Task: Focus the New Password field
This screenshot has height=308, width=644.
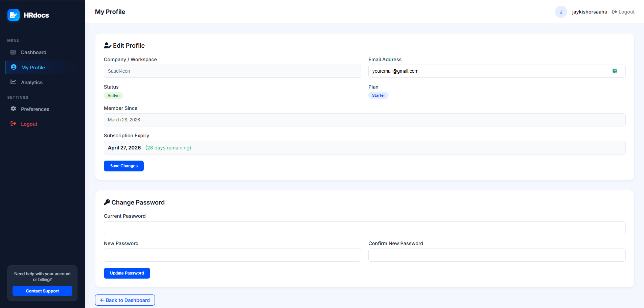Action: coord(232,255)
